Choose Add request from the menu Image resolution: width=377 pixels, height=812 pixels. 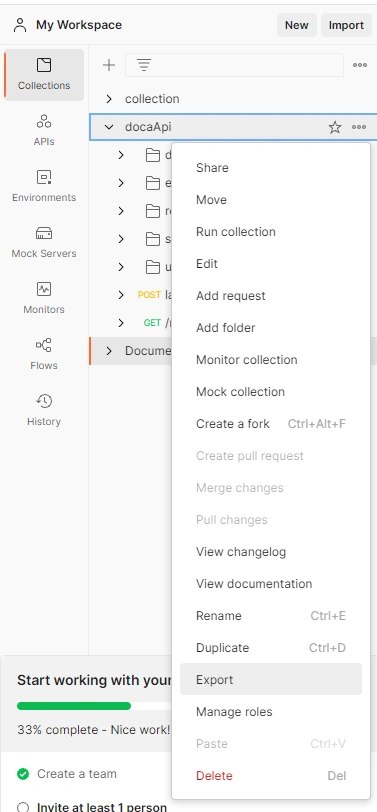(x=271, y=296)
